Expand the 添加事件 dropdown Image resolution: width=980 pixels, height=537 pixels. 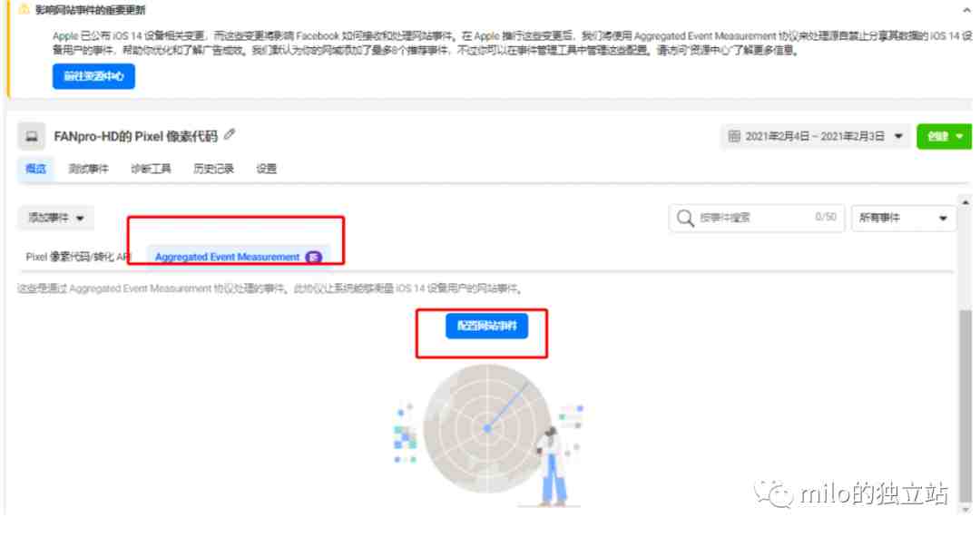coord(55,218)
